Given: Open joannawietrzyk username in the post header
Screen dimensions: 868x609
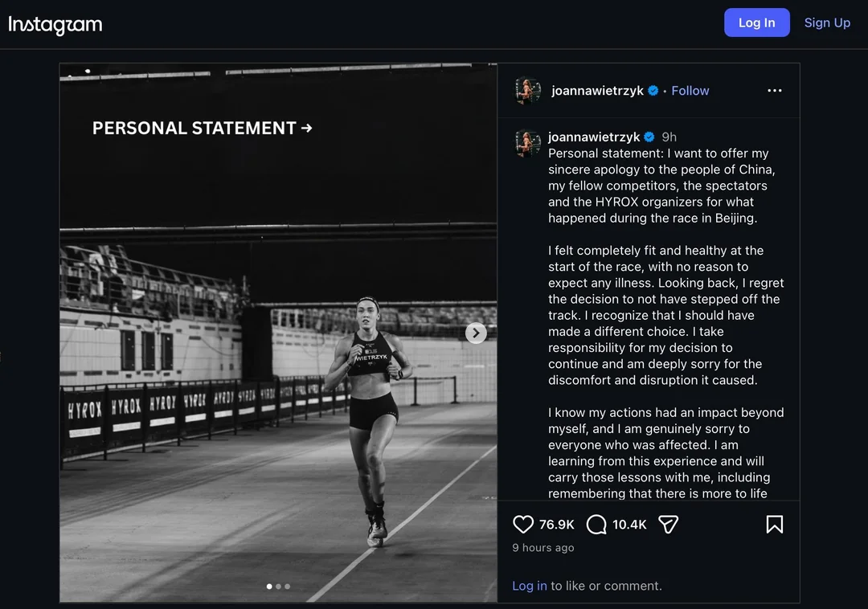Looking at the screenshot, I should tap(597, 91).
